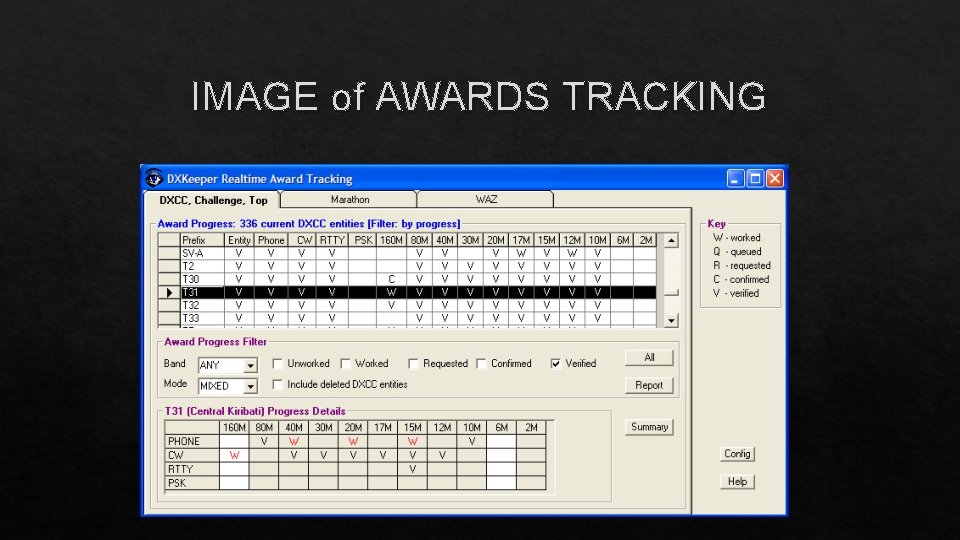
Task: Click the C cell in T30 160M column
Action: [x=391, y=279]
